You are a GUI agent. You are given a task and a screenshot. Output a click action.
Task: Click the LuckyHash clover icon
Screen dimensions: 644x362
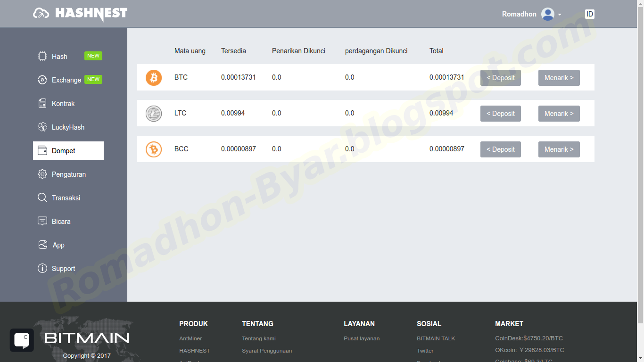click(x=42, y=127)
